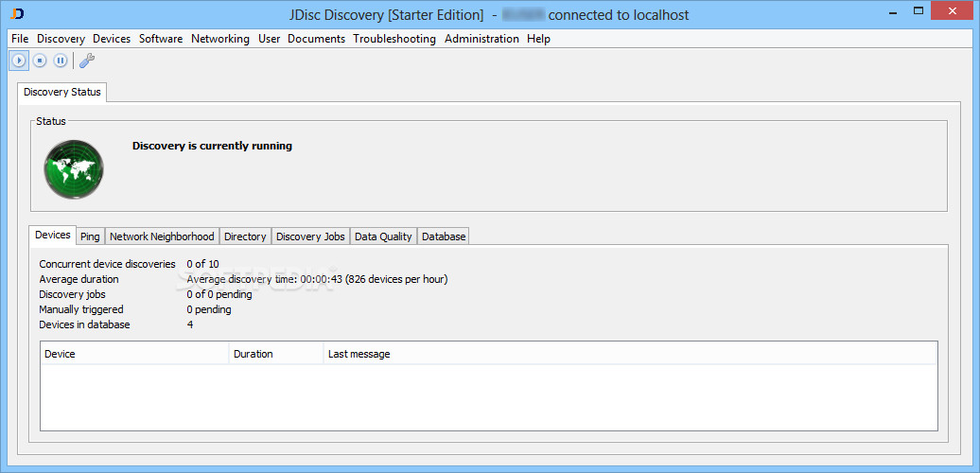The image size is (980, 473).
Task: Click the 'Devices in database' label
Action: 84,324
